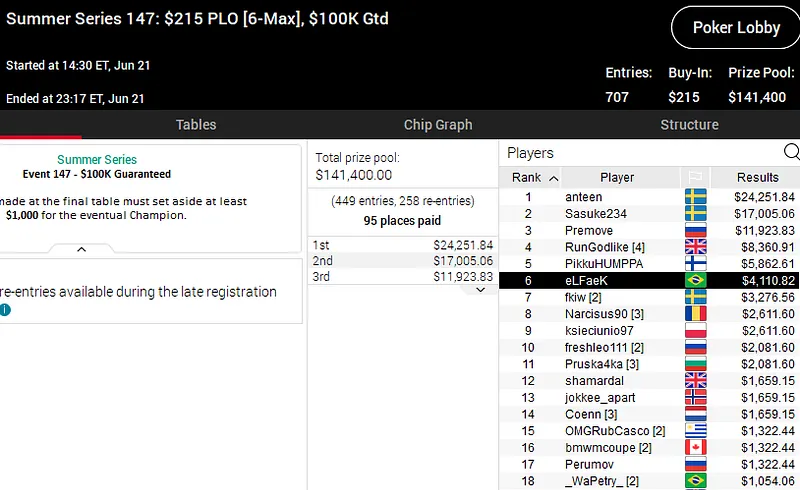Expand the prize payout list chevron

click(479, 289)
